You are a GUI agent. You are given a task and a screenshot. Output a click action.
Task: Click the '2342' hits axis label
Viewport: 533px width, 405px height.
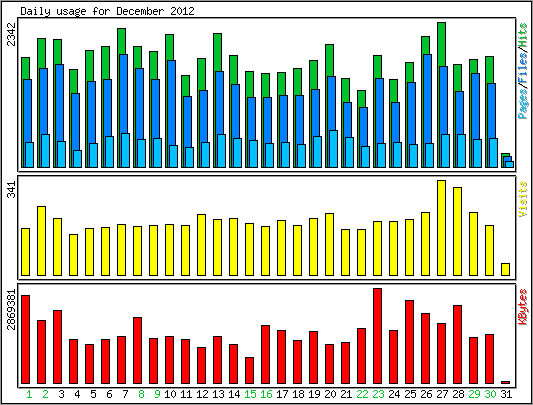coord(12,34)
